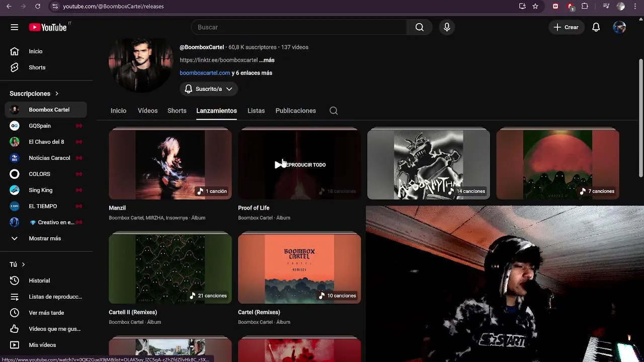Open GQSpain subscription channel

point(46,126)
